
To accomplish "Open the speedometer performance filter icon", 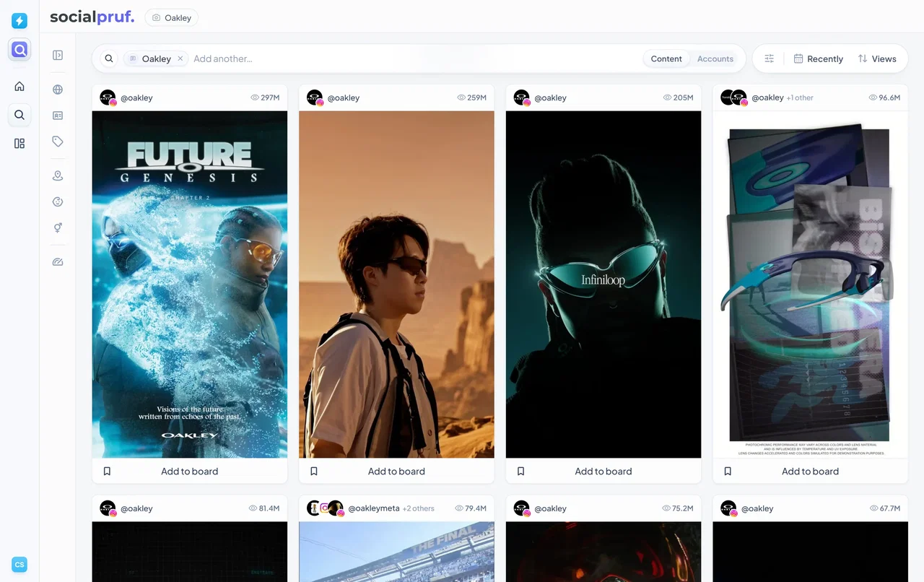I will coord(58,262).
